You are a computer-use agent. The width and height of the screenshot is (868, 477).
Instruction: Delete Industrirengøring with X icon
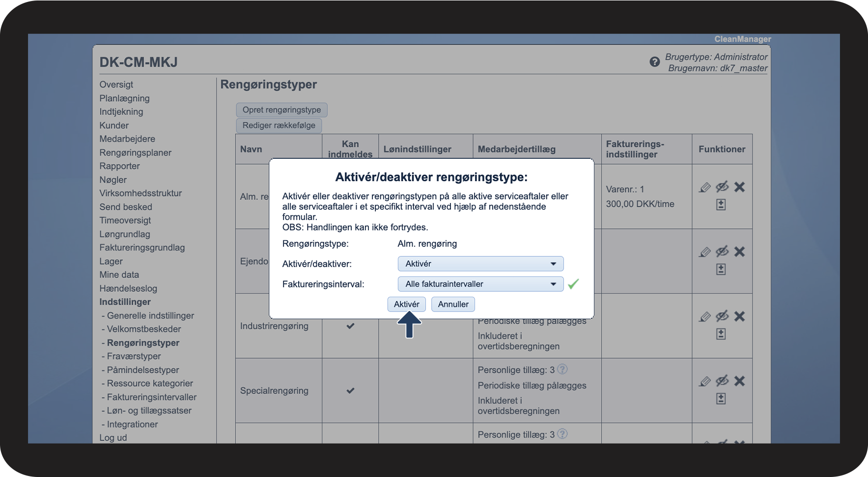(x=739, y=316)
